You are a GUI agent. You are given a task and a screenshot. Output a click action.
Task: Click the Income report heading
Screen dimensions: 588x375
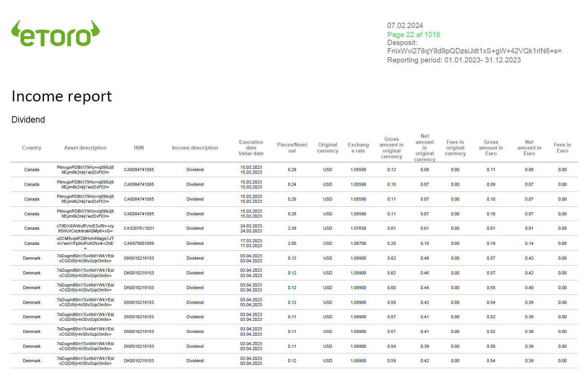pyautogui.click(x=62, y=96)
